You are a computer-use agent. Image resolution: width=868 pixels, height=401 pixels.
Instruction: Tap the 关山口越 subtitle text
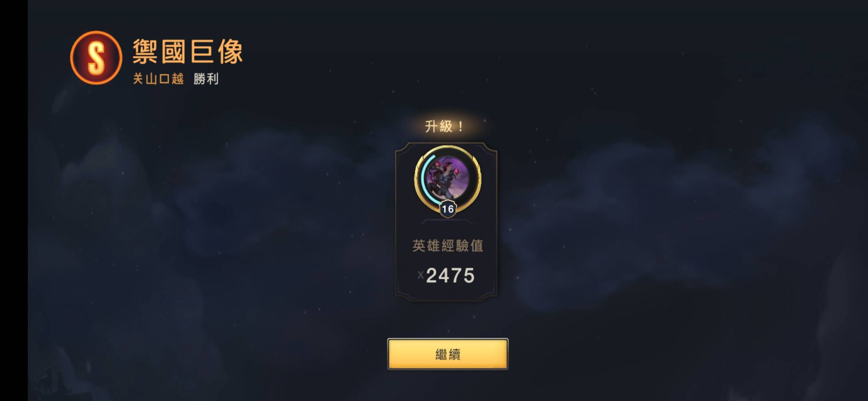point(158,79)
